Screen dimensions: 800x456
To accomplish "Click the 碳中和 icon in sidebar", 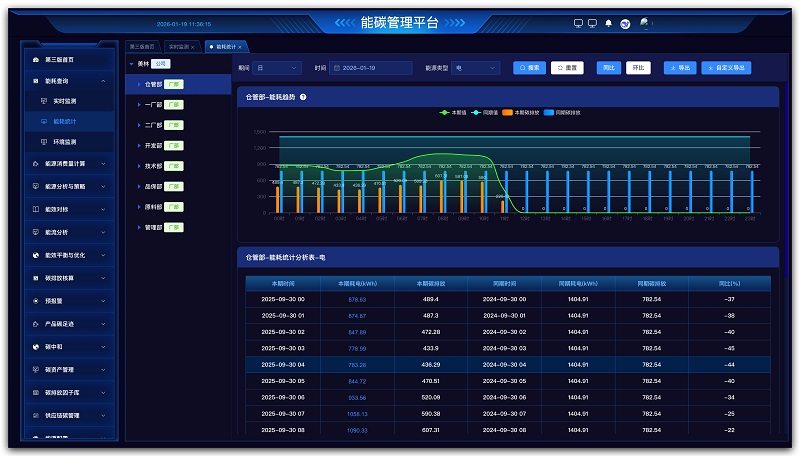I will 36,346.
